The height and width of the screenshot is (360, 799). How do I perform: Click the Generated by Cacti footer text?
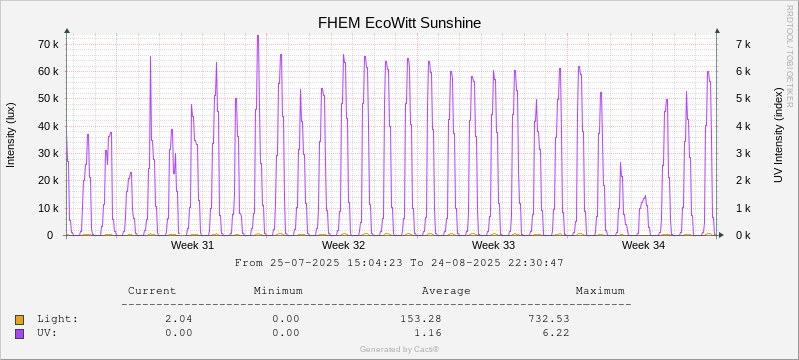(399, 349)
